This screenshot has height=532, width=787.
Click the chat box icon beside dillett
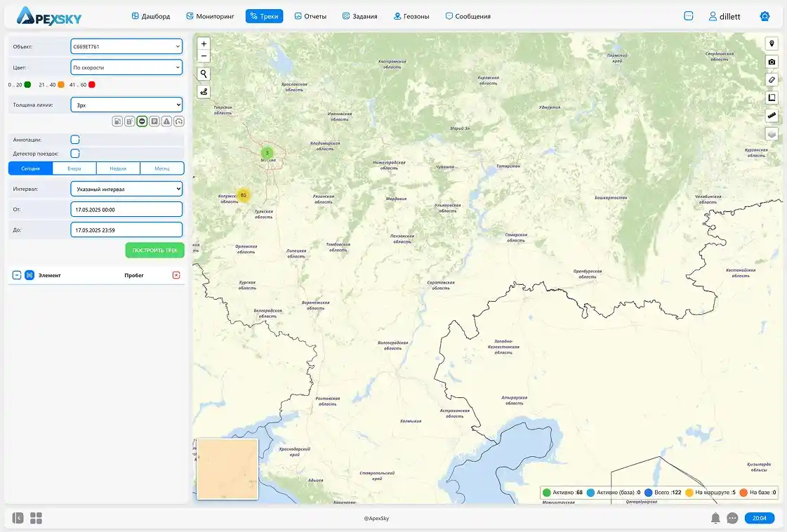pos(689,16)
